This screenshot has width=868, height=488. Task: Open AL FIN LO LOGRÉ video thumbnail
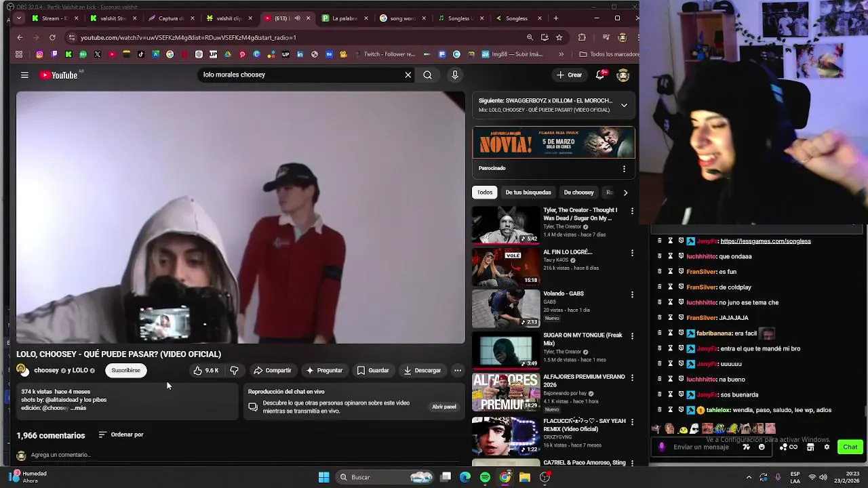(x=506, y=266)
